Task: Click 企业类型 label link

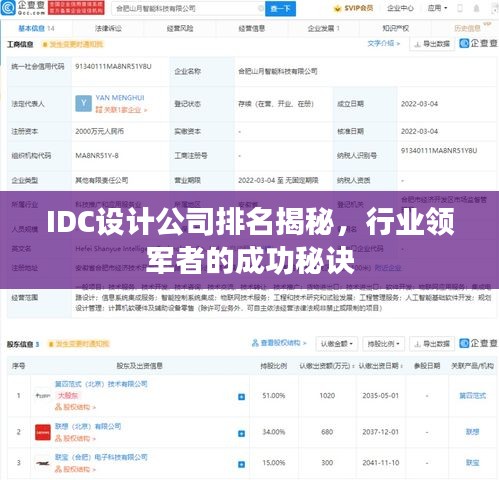Action: click(x=24, y=180)
